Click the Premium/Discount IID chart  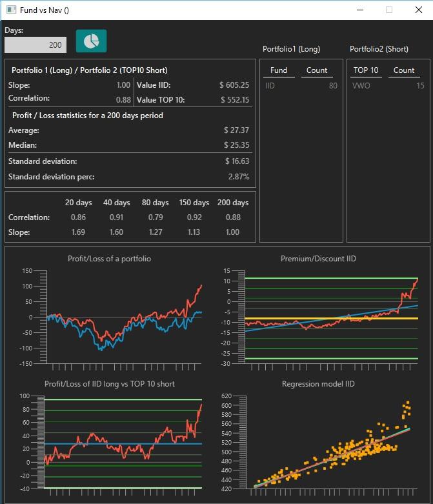[319, 314]
